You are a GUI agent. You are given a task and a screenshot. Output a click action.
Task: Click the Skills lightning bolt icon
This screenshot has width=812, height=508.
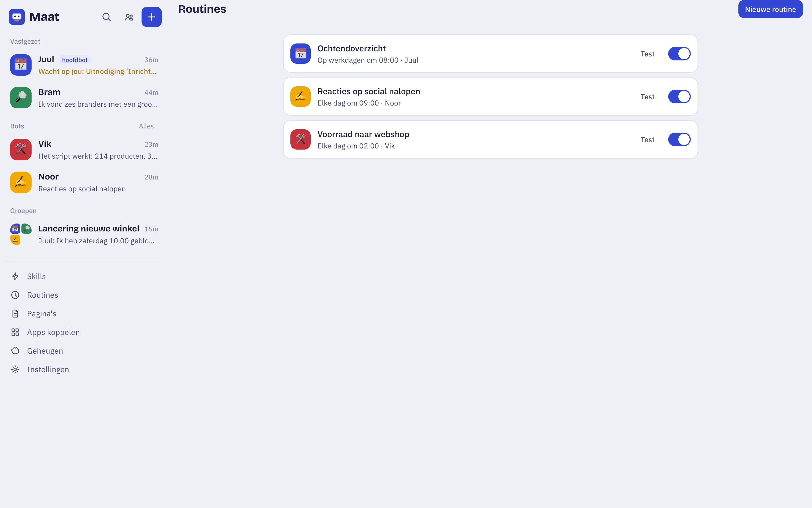16,276
